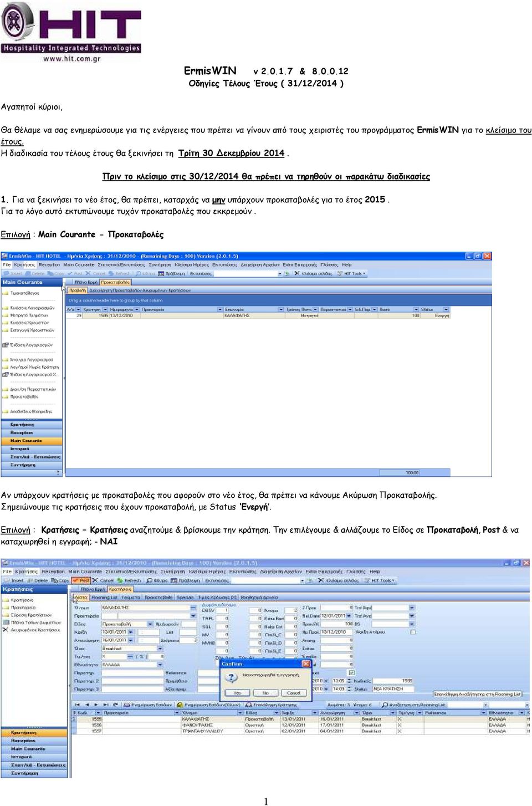Screen dimensions: 532x806
Task: Click Copy icon in first ErmisWin toolbar
Action: click(55, 273)
